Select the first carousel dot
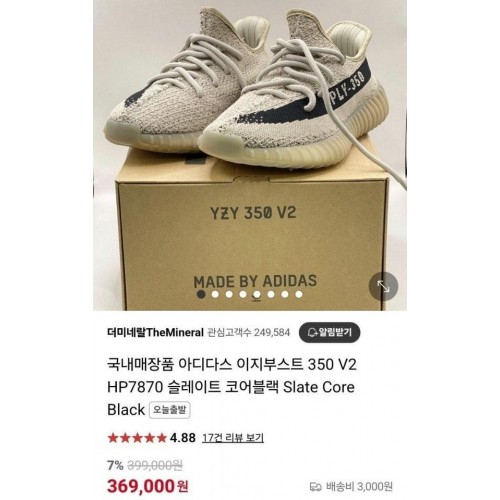Viewport: 500px width, 500px height. [201, 294]
